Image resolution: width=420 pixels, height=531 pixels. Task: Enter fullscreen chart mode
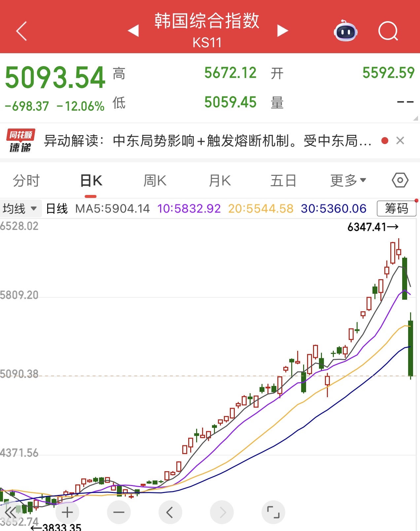coord(273,512)
